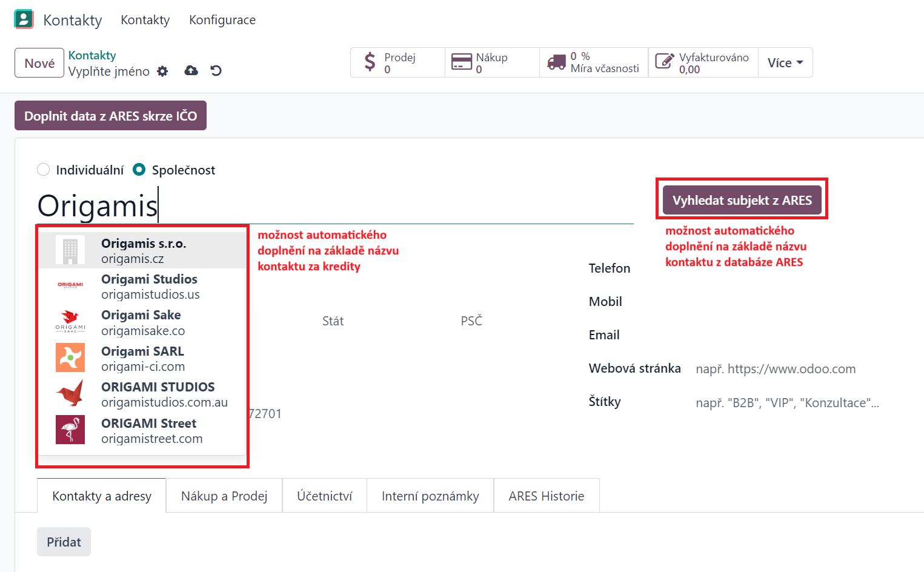Switch to Účetnictví tab
This screenshot has width=924, height=572.
click(324, 496)
